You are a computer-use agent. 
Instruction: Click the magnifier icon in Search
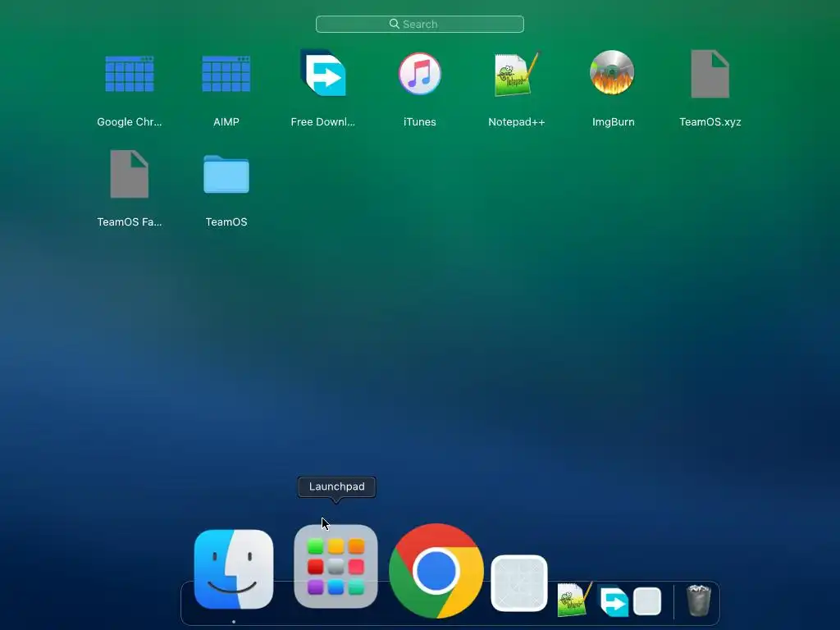coord(395,24)
